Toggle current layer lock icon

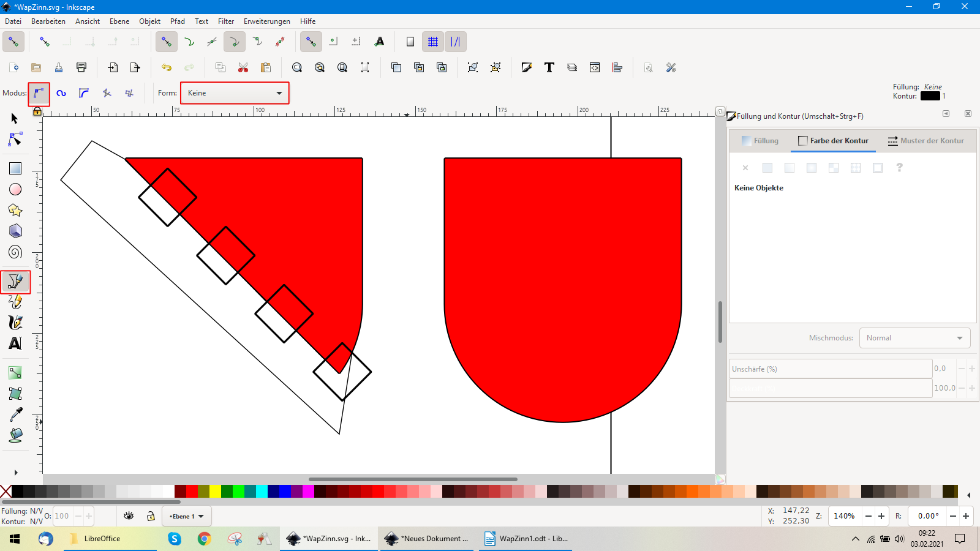click(151, 516)
